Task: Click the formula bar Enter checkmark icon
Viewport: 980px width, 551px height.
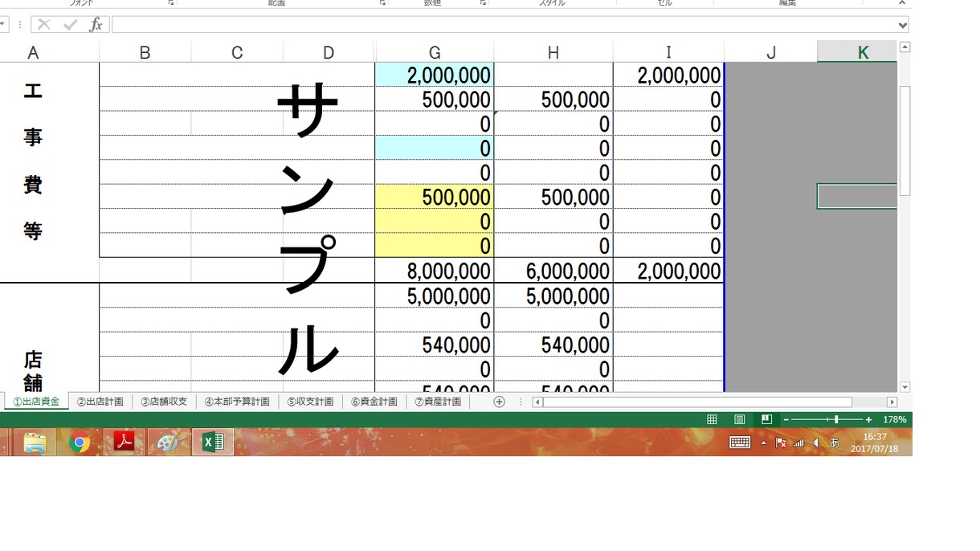Action: pyautogui.click(x=70, y=25)
